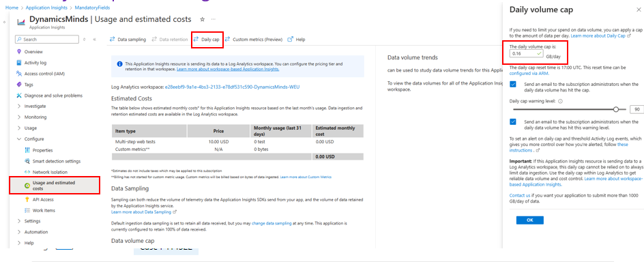
Task: Toggle email when daily cap is hit
Action: [x=513, y=84]
